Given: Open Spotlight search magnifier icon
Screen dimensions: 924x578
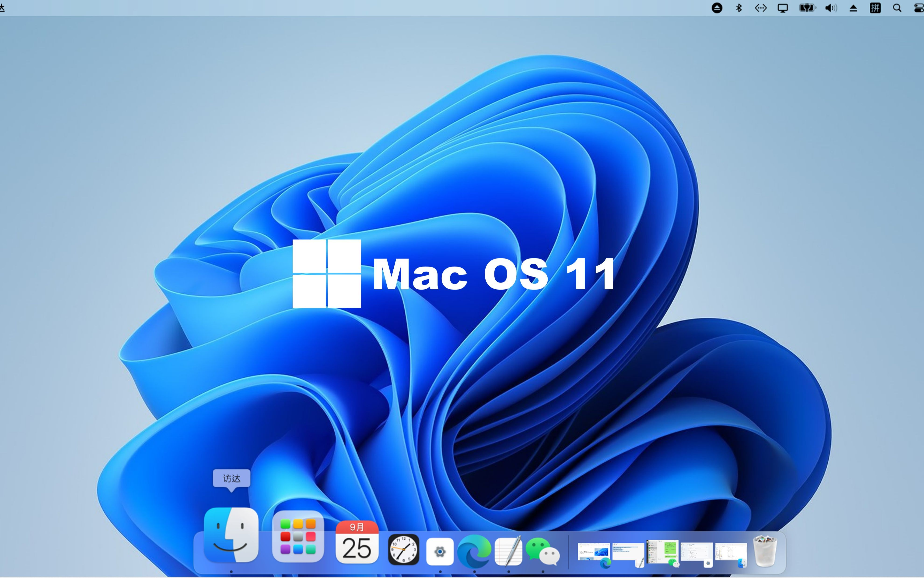Looking at the screenshot, I should [897, 8].
